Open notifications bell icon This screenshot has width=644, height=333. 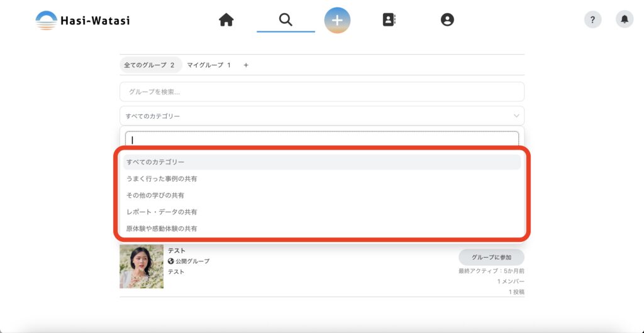click(624, 20)
